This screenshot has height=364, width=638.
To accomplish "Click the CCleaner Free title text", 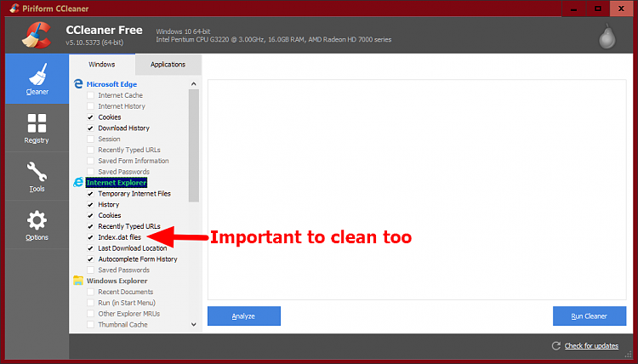I will [104, 30].
